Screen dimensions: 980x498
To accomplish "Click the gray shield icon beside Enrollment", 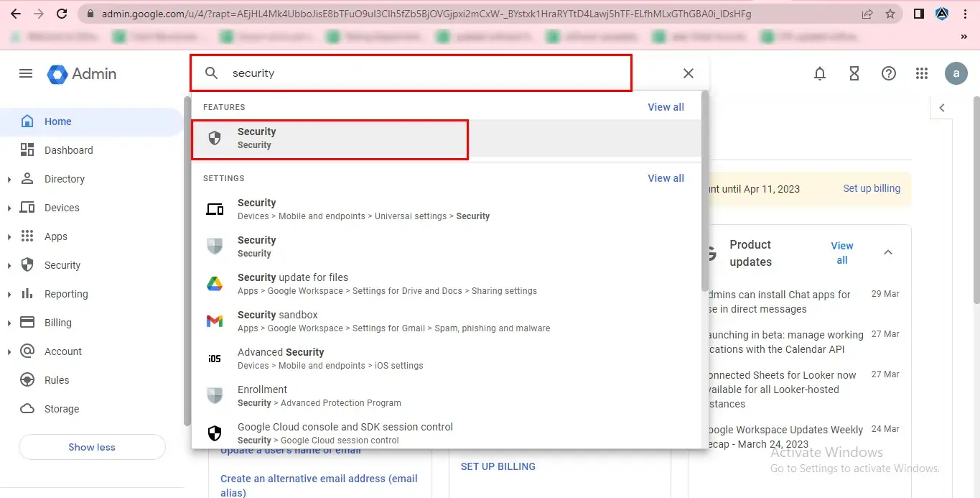I will click(x=215, y=396).
